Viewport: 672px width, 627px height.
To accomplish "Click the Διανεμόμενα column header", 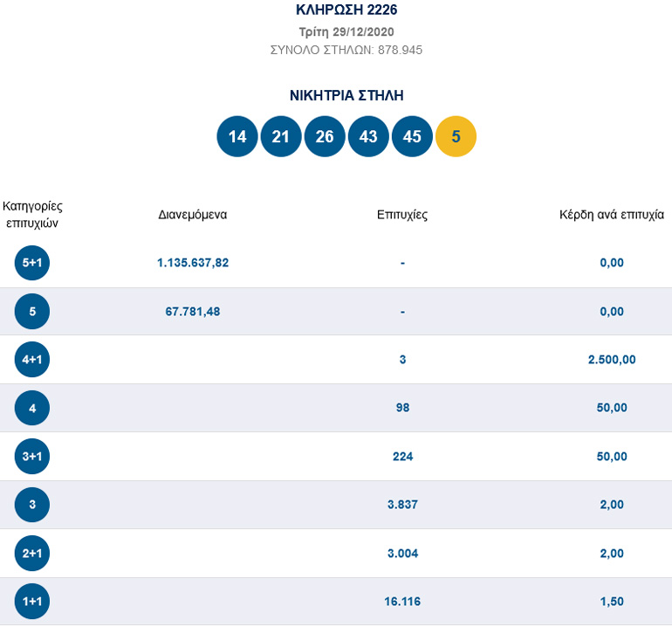I will coord(193,215).
